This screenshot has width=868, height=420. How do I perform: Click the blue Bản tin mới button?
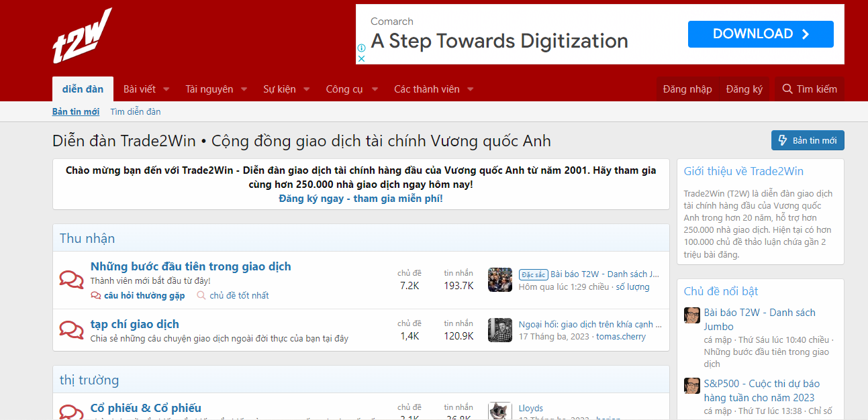coord(808,140)
